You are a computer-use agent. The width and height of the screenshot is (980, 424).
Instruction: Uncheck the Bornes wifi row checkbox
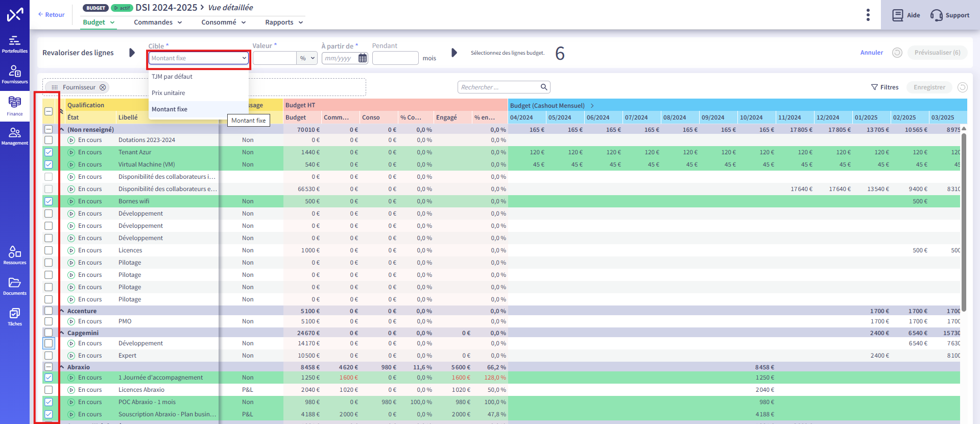coord(49,201)
